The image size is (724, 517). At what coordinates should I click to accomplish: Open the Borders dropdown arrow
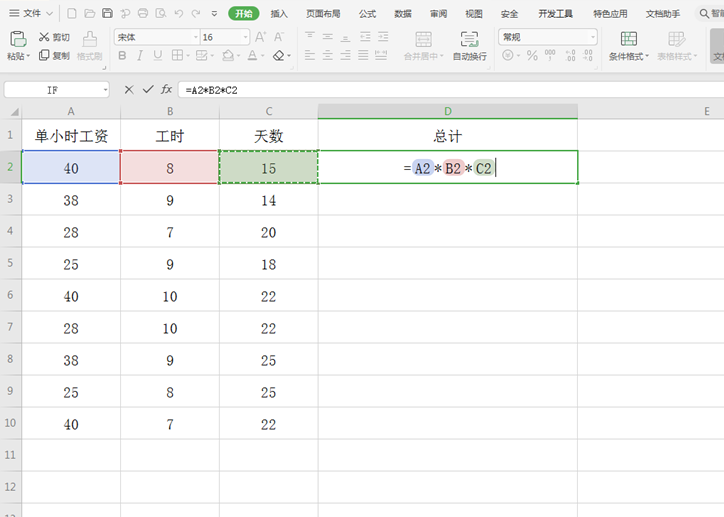188,56
